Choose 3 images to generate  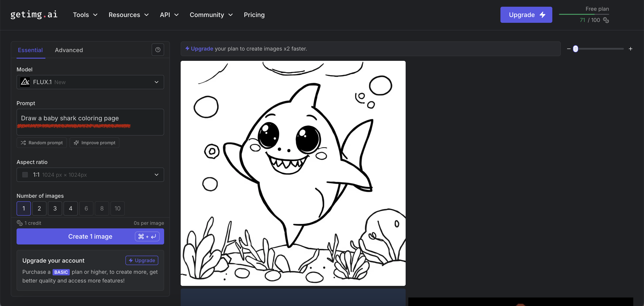[x=55, y=208]
